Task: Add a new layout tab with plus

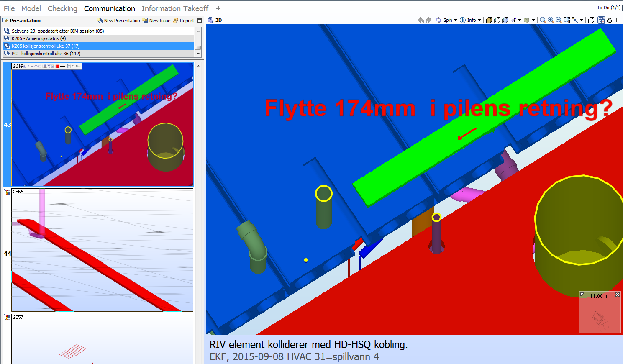Action: point(218,8)
